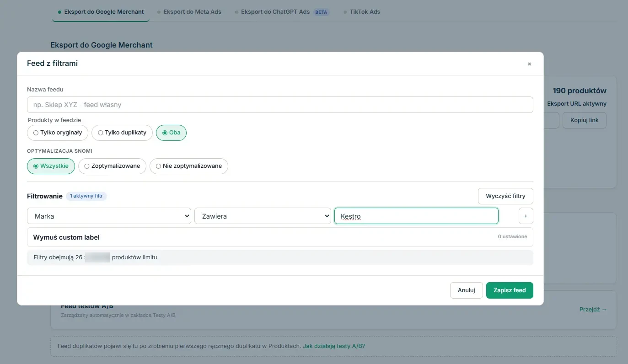Click the filter value field containing Kestro
Image resolution: width=628 pixels, height=364 pixels.
[416, 216]
